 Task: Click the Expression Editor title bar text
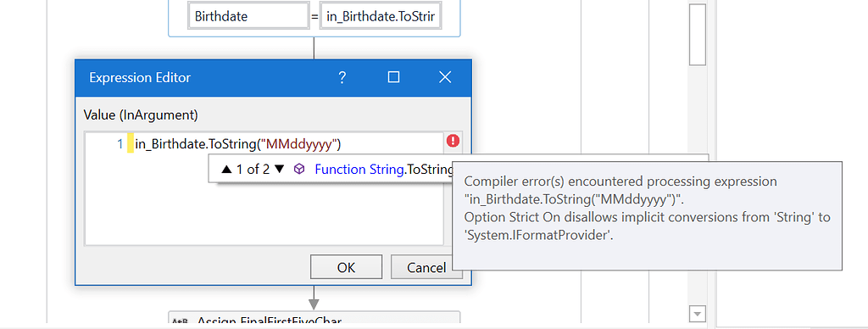click(140, 77)
